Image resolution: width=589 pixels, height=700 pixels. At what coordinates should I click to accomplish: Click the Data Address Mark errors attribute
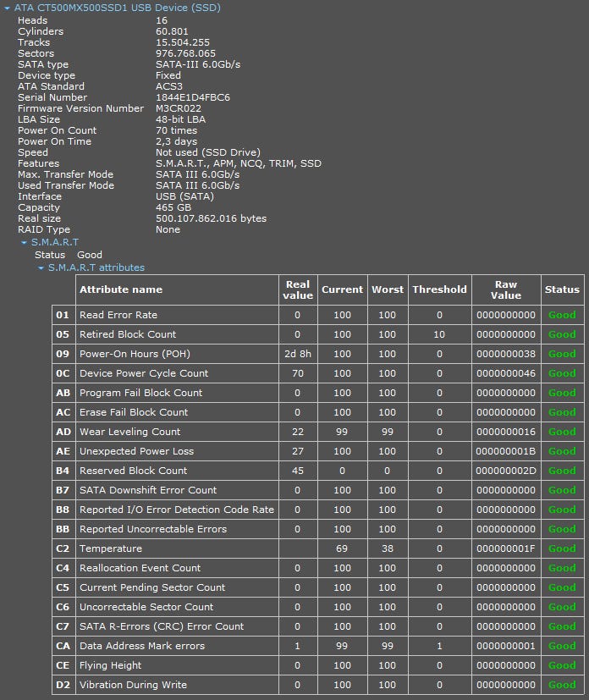coord(141,646)
